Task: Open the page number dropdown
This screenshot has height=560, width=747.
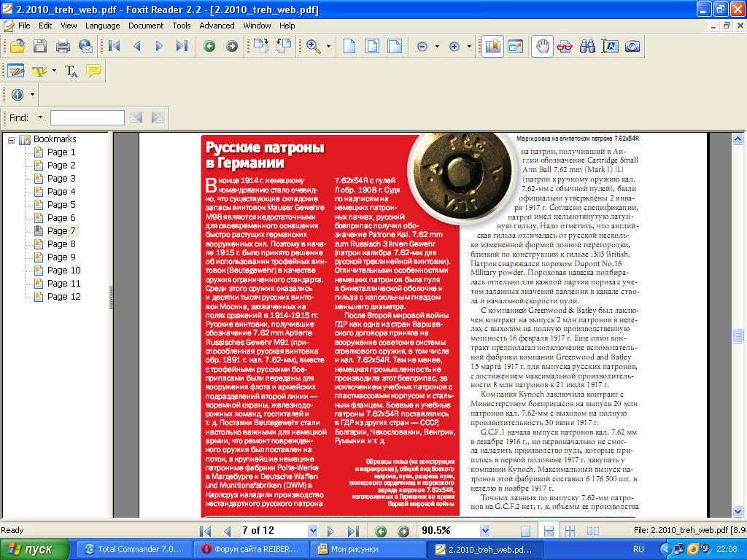Action: coord(312,531)
